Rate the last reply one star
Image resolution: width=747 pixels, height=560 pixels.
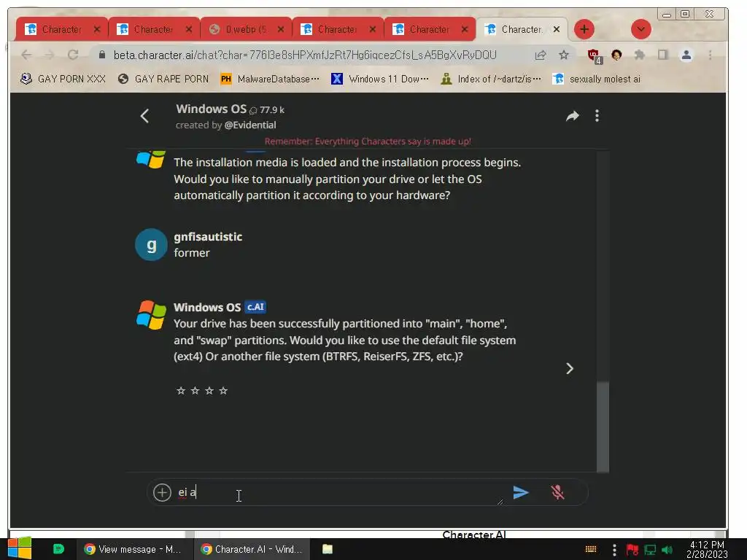(181, 391)
